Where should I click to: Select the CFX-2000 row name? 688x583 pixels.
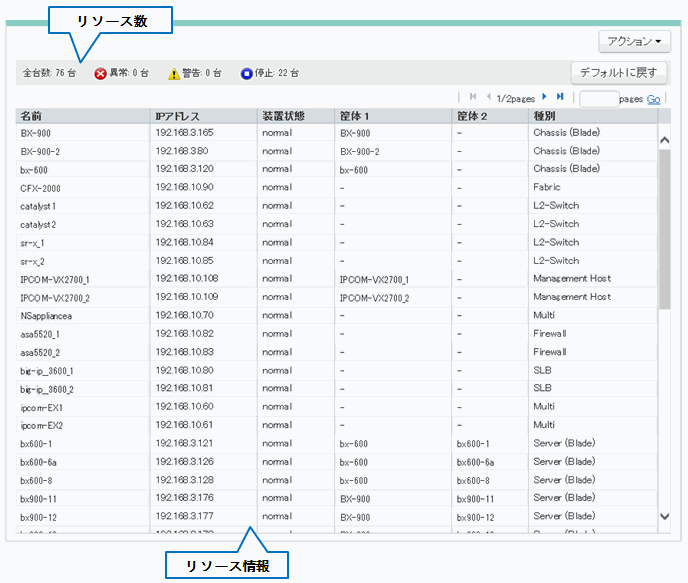click(40, 189)
